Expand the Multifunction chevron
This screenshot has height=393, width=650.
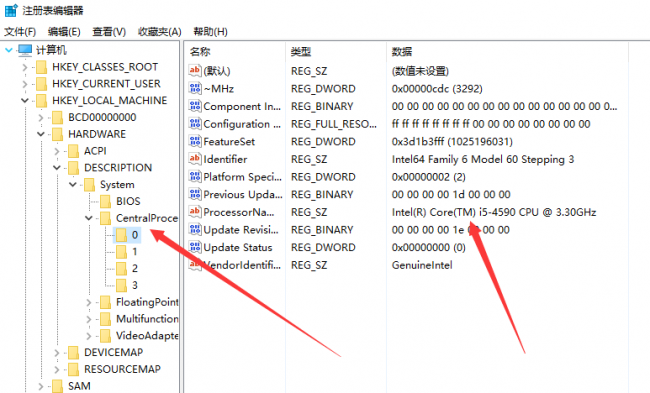point(89,319)
